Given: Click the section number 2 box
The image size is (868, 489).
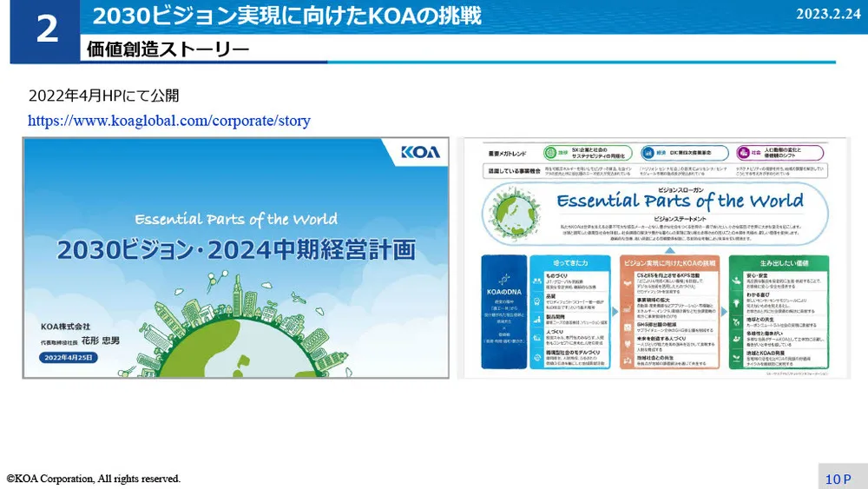Looking at the screenshot, I should [x=46, y=31].
